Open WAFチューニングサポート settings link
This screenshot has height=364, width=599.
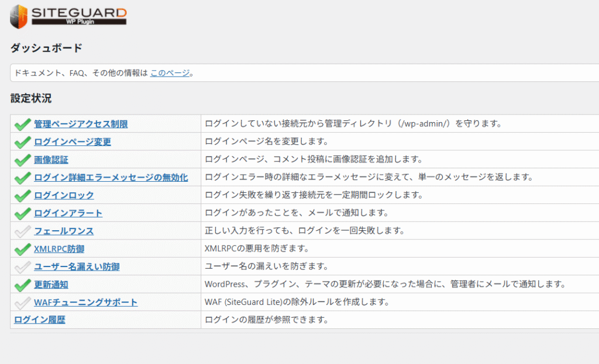(x=85, y=302)
